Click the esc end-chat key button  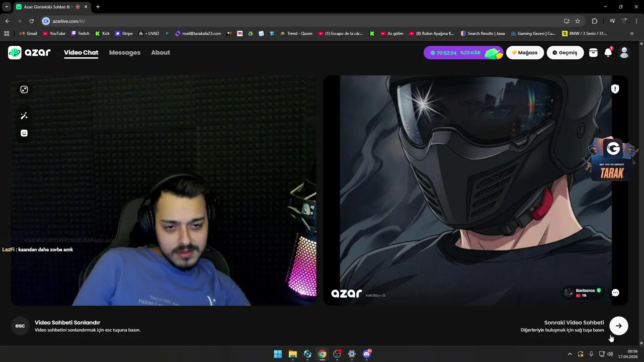point(20,326)
